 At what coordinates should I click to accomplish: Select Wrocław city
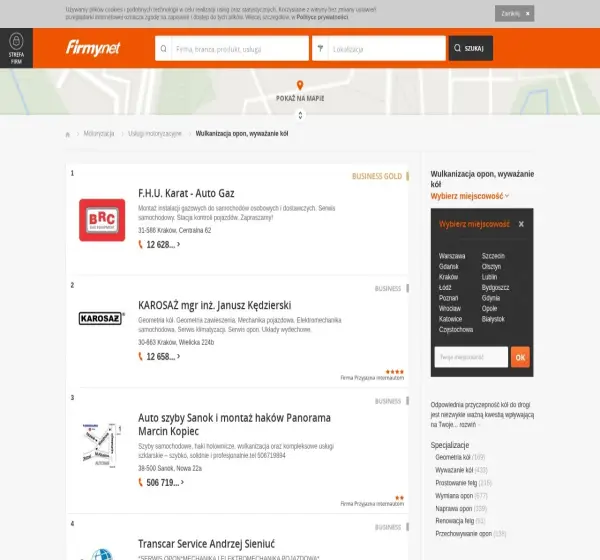450,309
